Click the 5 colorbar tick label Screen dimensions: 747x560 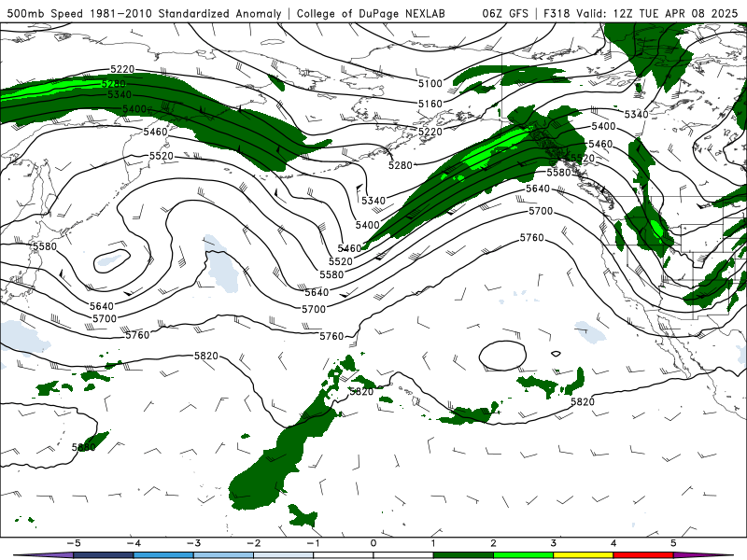(x=673, y=543)
